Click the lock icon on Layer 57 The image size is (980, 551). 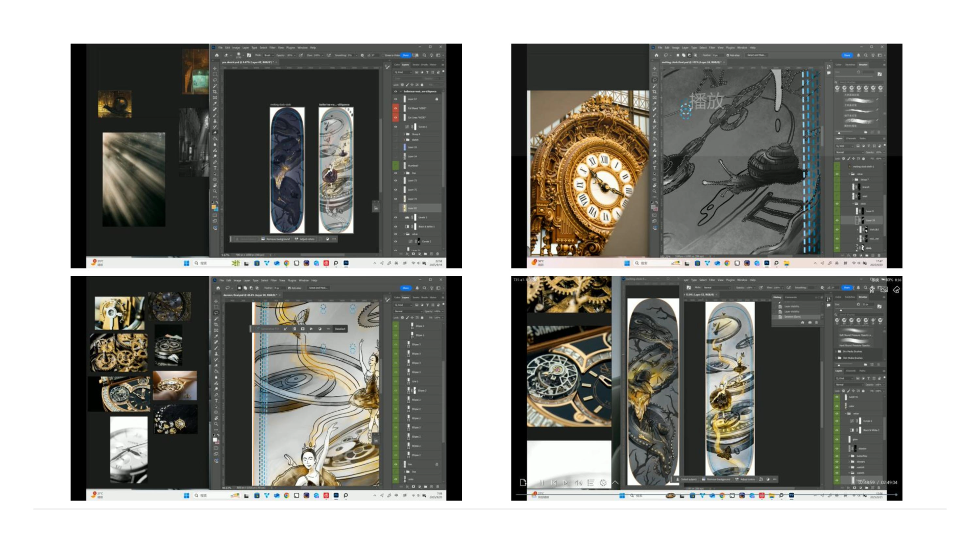pos(436,99)
